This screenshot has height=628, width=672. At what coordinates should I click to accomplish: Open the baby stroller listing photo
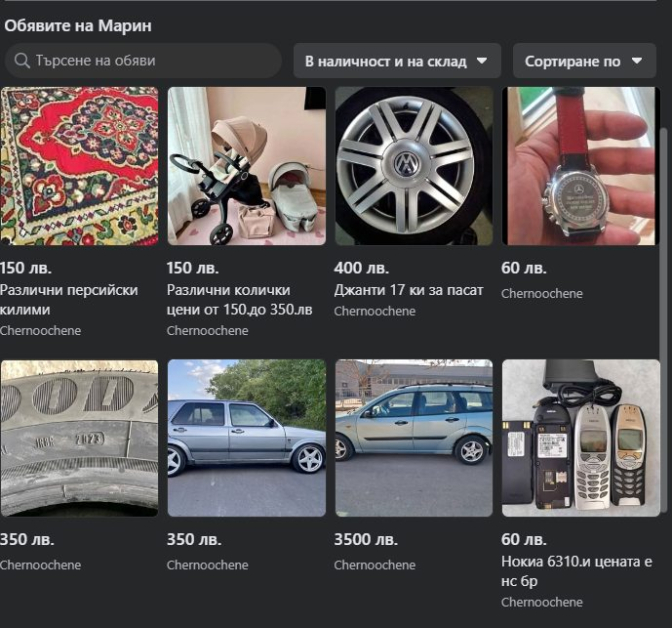point(246,166)
